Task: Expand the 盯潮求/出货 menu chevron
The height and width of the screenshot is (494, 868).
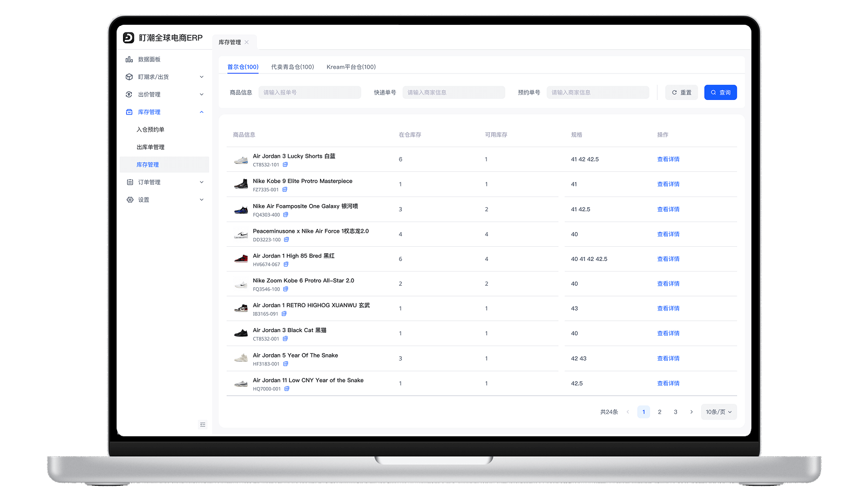Action: pyautogui.click(x=202, y=77)
